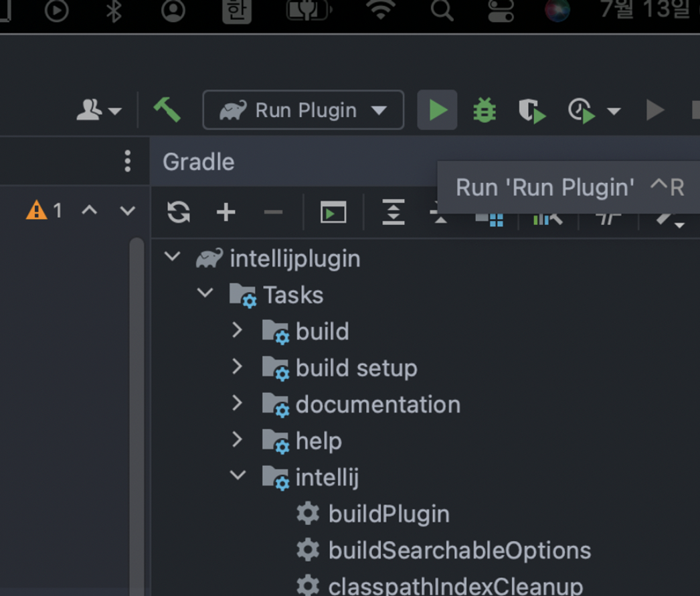
Task: Open the Run Plugin configuration dropdown
Action: (x=304, y=110)
